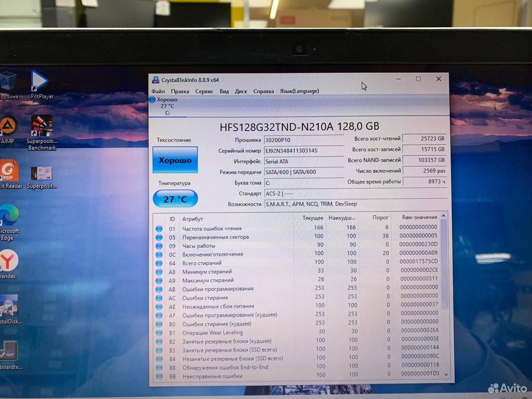Image resolution: width=532 pixels, height=399 pixels.
Task: Open the Справка menu
Action: coord(264,91)
